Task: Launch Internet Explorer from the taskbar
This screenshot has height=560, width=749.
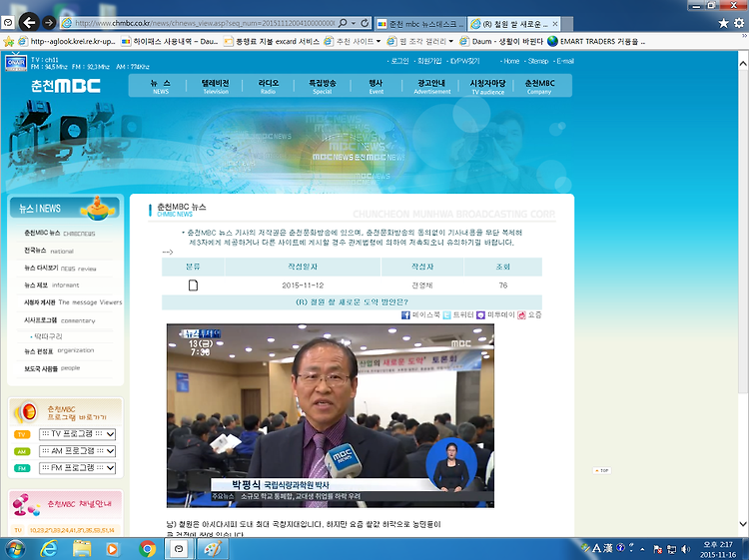Action: tap(48, 549)
